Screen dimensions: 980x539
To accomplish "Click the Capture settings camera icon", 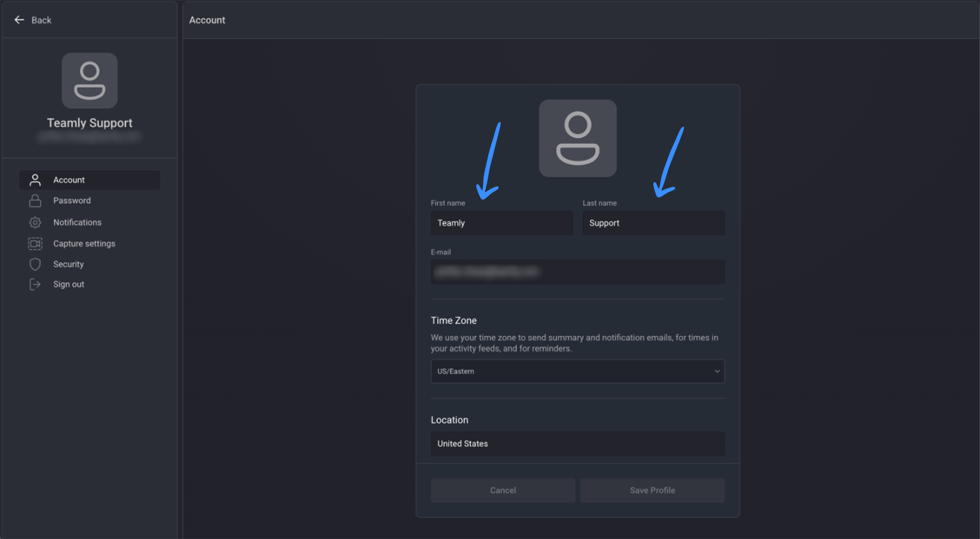I will pos(35,244).
